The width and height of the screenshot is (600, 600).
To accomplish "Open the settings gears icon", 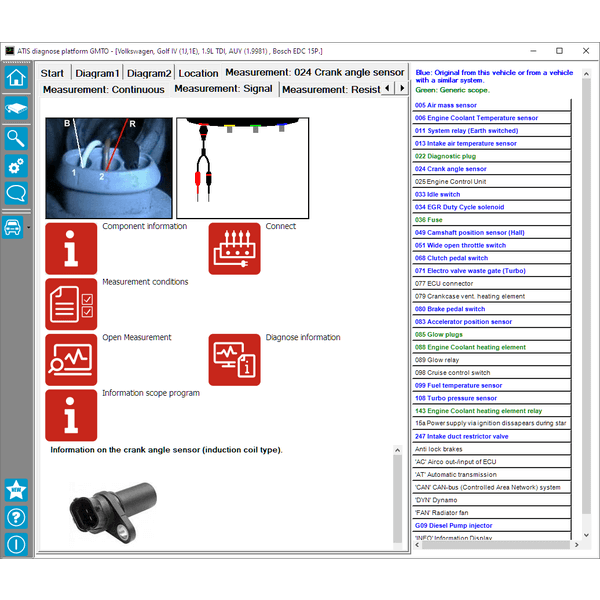I will 15,166.
